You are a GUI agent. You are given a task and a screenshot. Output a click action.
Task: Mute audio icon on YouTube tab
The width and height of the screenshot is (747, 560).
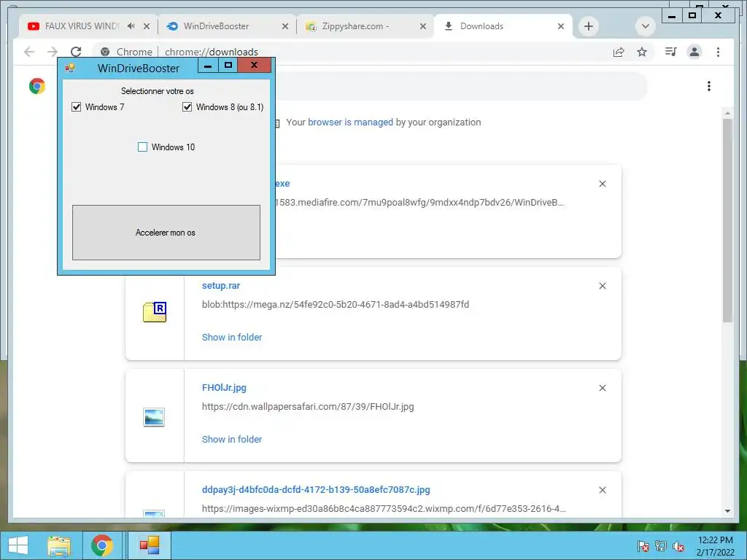tap(131, 26)
